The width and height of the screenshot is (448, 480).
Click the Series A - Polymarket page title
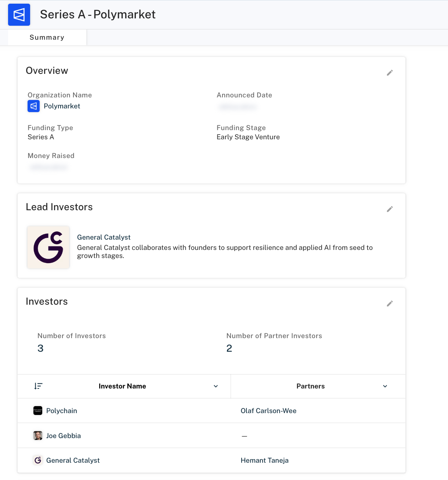(98, 14)
